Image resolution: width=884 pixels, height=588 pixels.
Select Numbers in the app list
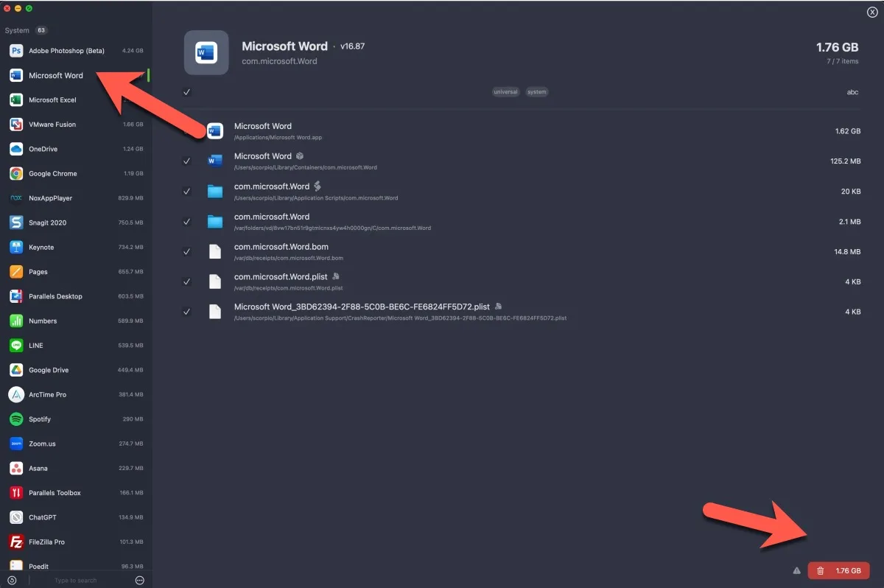click(76, 321)
